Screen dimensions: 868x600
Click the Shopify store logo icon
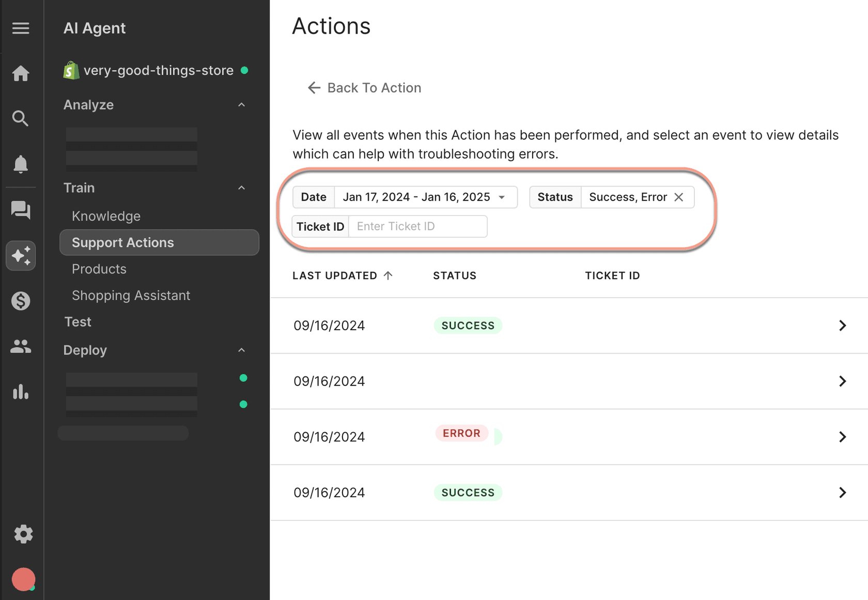click(71, 70)
